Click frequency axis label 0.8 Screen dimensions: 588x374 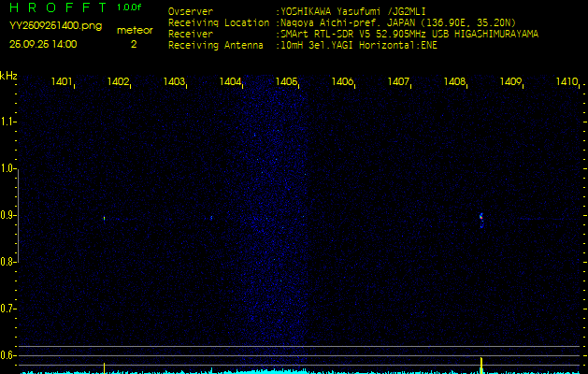(7, 262)
